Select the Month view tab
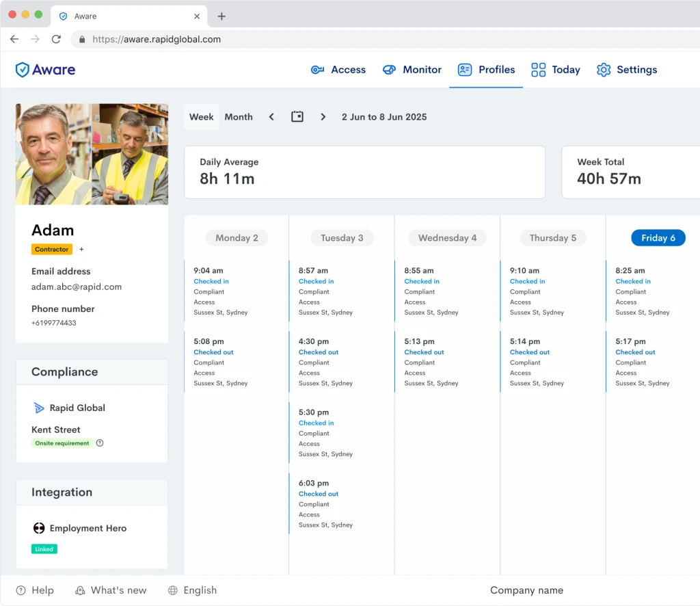The height and width of the screenshot is (606, 700). pyautogui.click(x=239, y=117)
